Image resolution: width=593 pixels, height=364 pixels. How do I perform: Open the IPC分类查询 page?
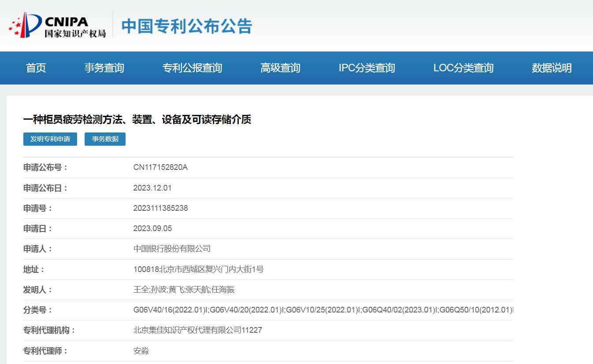(x=367, y=68)
